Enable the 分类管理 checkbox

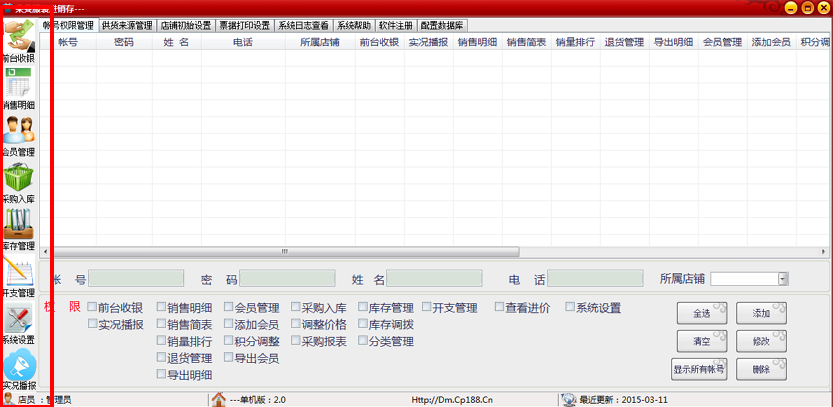point(362,340)
